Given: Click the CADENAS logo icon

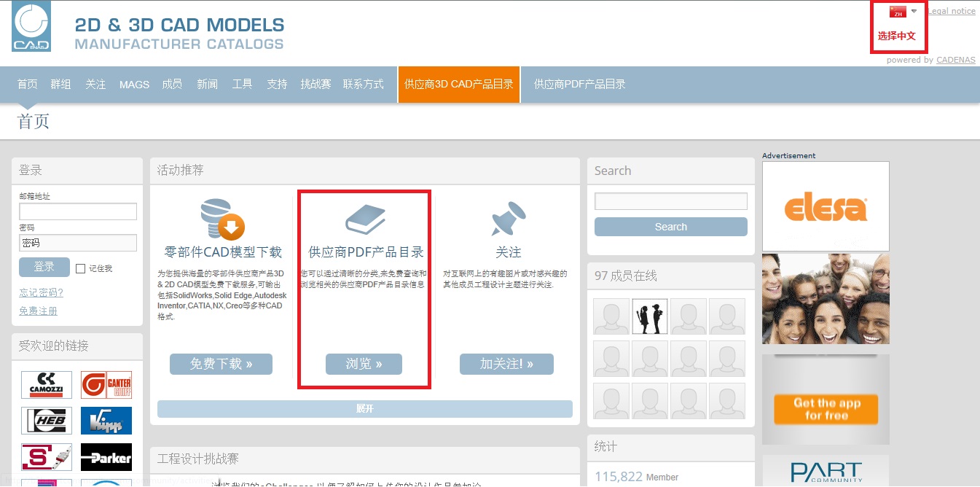Looking at the screenshot, I should click(x=31, y=26).
